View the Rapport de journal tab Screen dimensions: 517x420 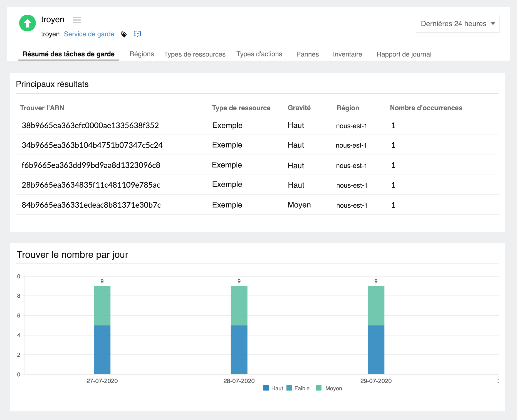click(404, 54)
